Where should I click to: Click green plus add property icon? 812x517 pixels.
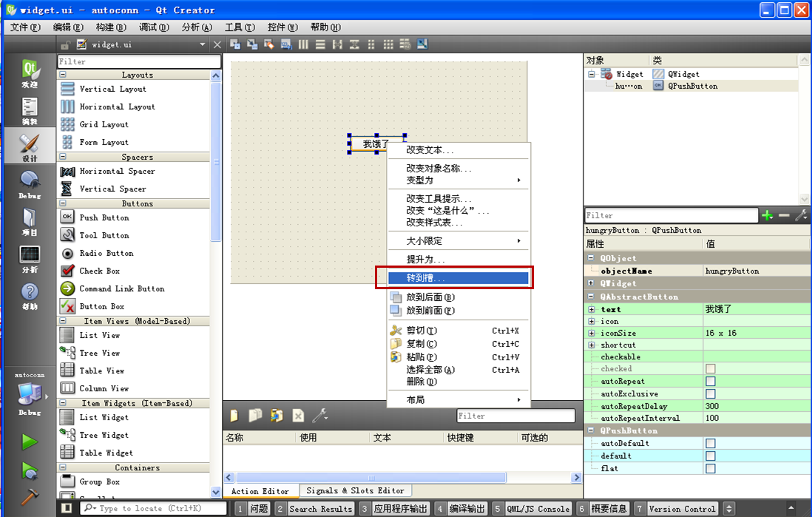768,215
